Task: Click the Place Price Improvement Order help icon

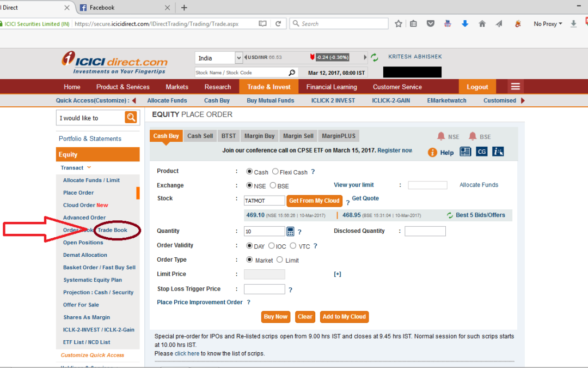Action: click(248, 302)
